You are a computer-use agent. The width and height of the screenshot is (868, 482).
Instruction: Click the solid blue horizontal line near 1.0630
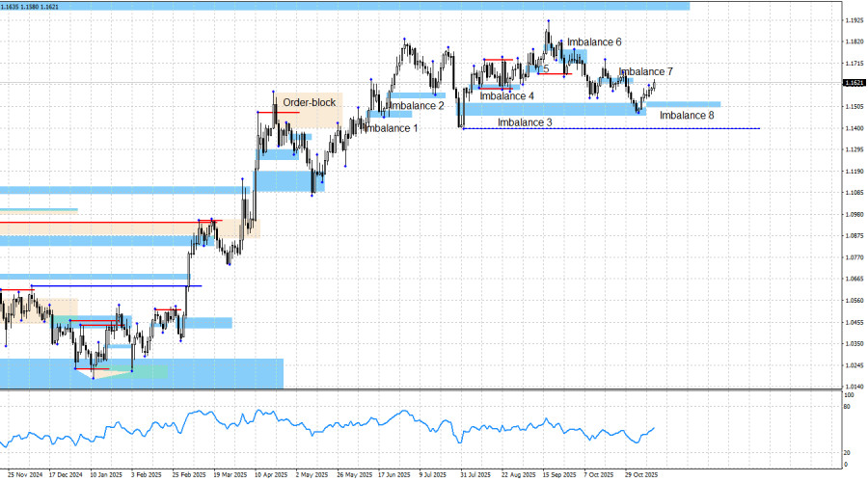click(x=116, y=285)
